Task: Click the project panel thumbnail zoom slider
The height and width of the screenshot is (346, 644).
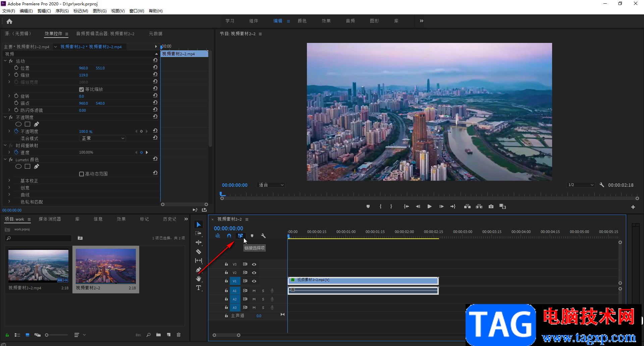Action: click(x=47, y=335)
